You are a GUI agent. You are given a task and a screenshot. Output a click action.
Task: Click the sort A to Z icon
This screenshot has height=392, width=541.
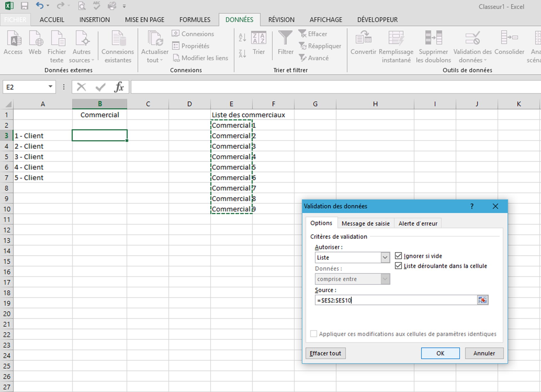tap(242, 37)
